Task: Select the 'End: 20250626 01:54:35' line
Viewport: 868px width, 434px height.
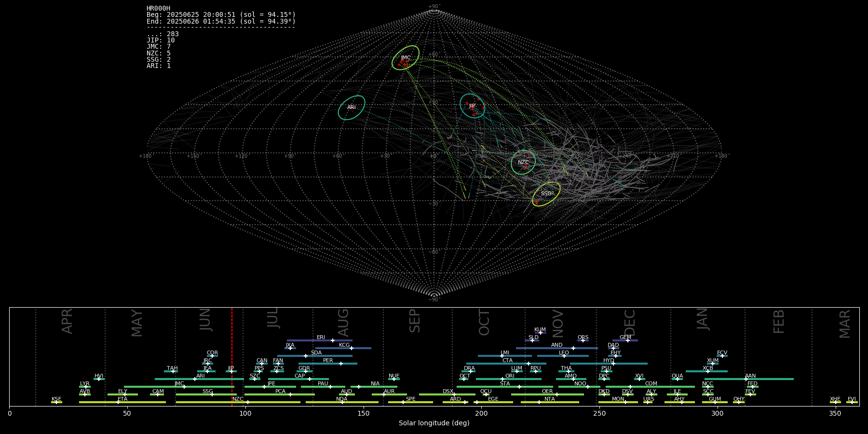Action: (221, 21)
